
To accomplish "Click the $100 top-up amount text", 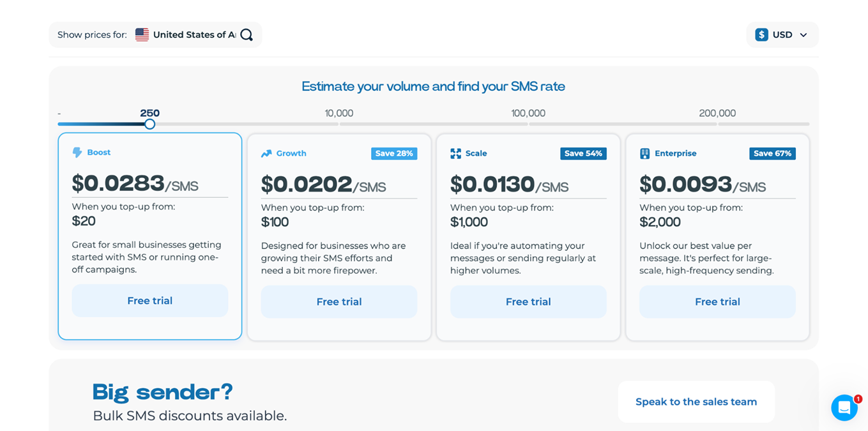I will (275, 223).
